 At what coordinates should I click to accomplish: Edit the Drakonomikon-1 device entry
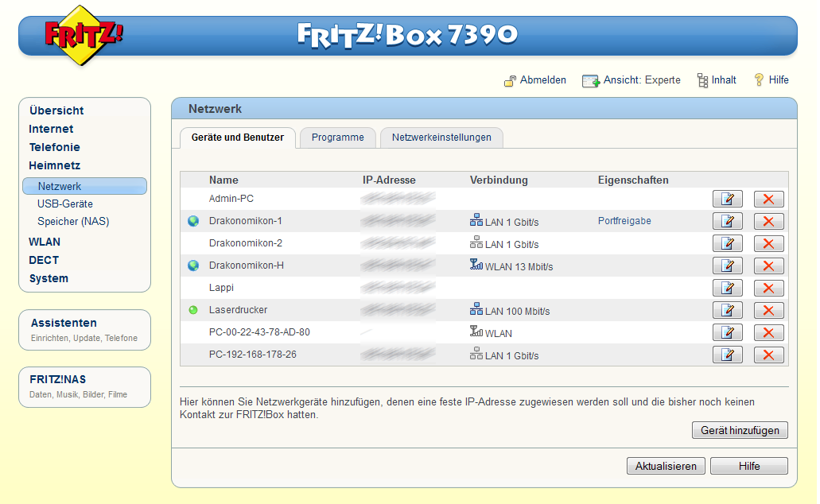(728, 221)
